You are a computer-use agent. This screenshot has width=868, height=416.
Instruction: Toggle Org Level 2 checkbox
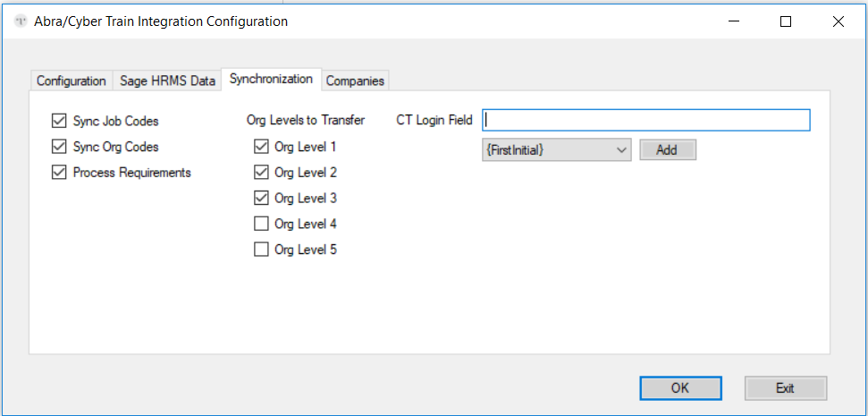click(x=261, y=173)
